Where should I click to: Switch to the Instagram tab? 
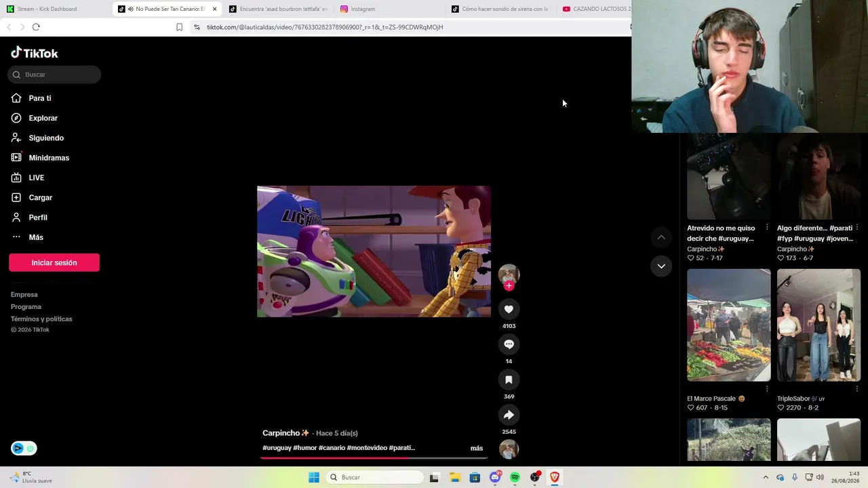389,9
